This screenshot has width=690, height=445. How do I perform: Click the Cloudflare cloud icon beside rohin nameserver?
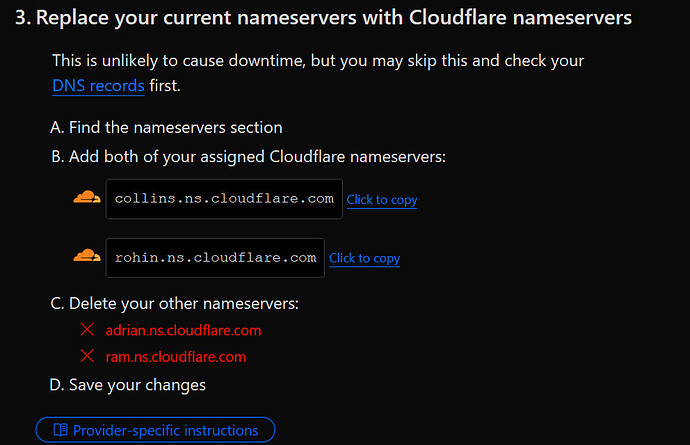point(87,256)
